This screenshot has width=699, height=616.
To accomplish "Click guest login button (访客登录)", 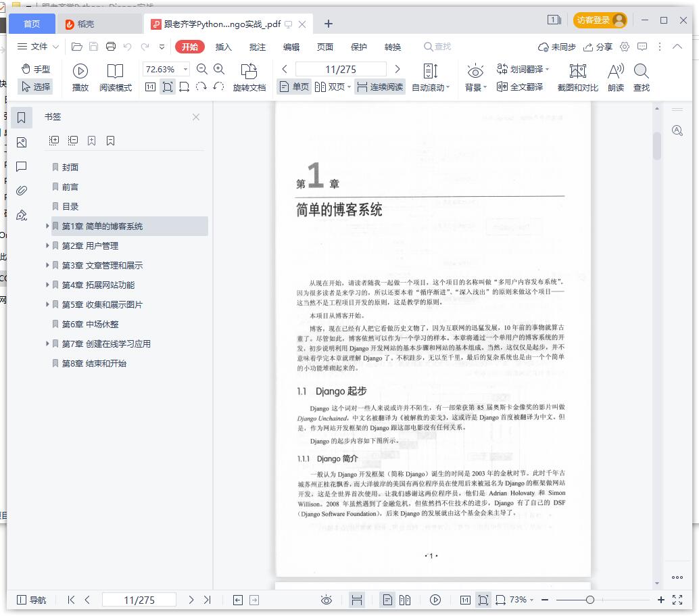I will [x=600, y=20].
